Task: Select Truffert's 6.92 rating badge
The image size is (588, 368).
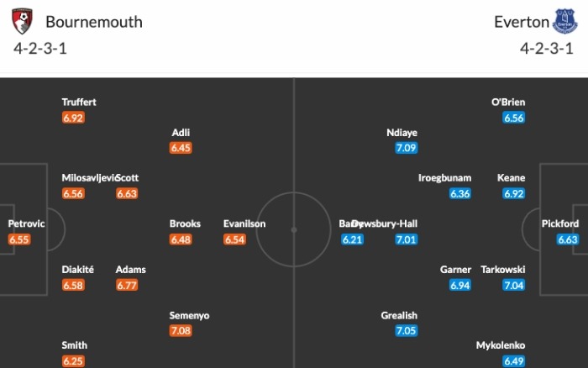Action: (73, 118)
